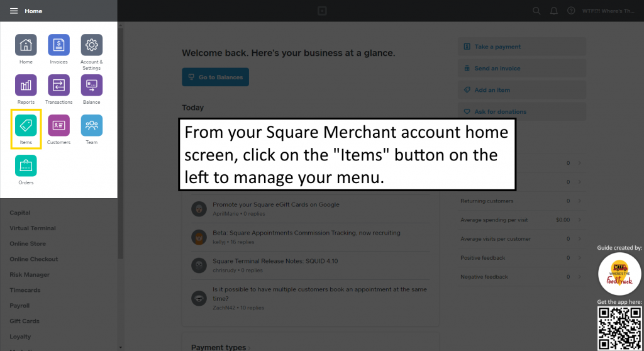Select Virtual Terminal in the sidebar

[33, 228]
